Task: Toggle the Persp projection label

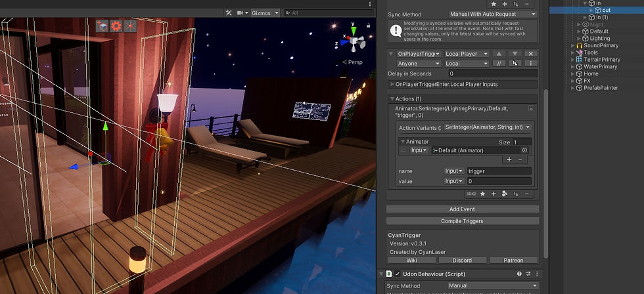Action: [353, 62]
